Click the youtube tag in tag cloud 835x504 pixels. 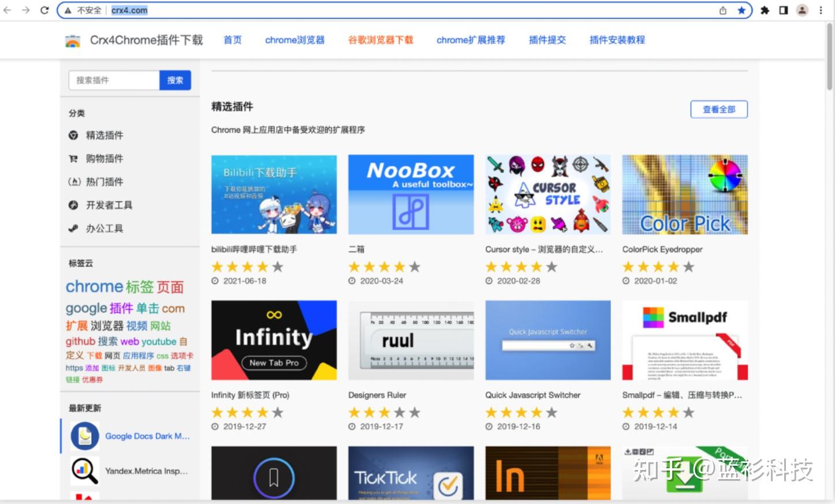tap(159, 341)
